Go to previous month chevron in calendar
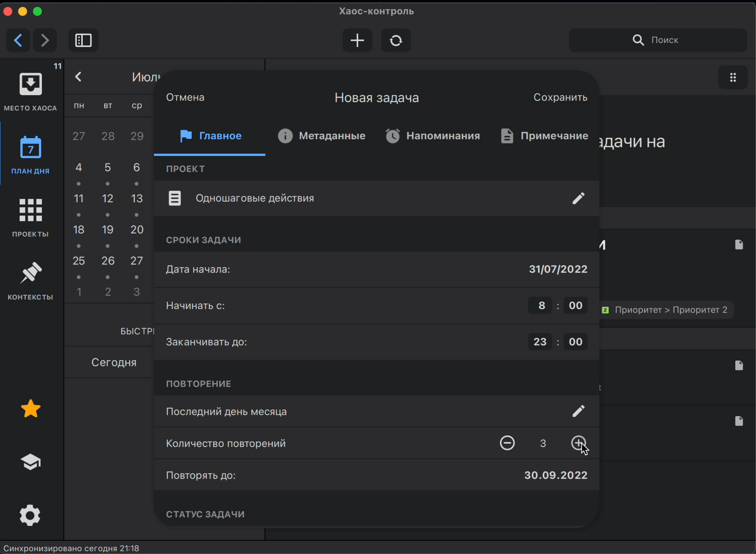The width and height of the screenshot is (756, 554). point(78,77)
